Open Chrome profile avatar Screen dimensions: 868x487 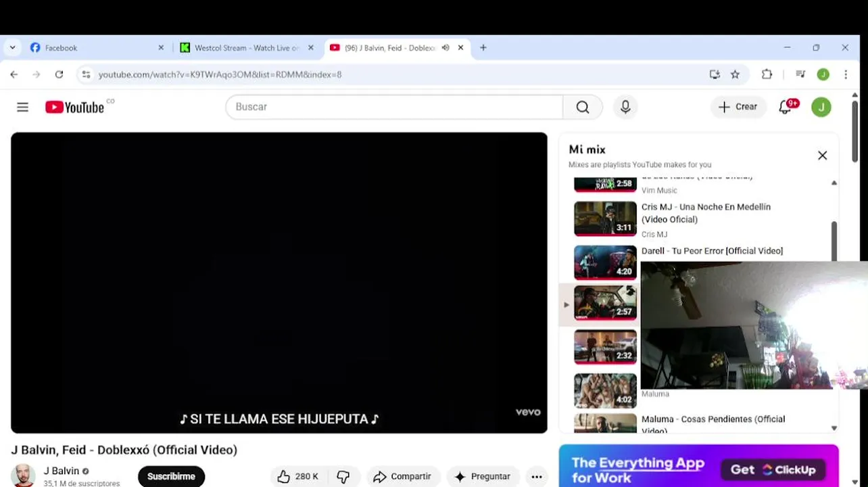pyautogui.click(x=823, y=74)
